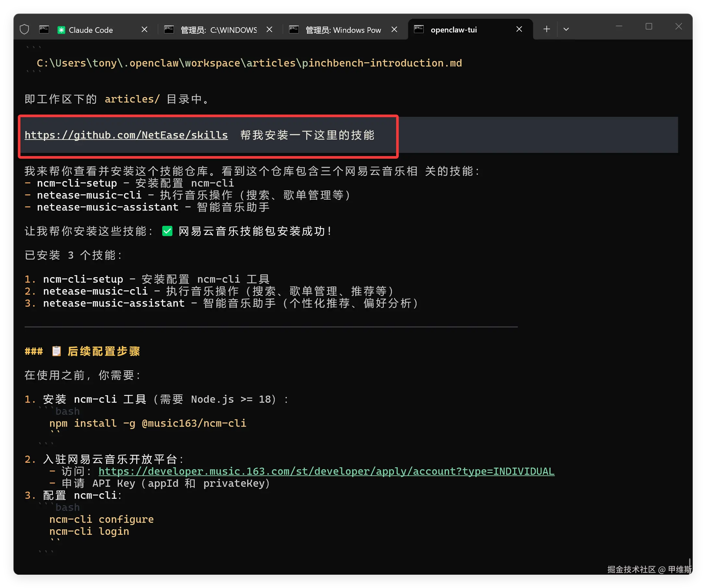Switch to 管理员: Windows PowerShell tab
706x588 pixels.
(x=343, y=30)
